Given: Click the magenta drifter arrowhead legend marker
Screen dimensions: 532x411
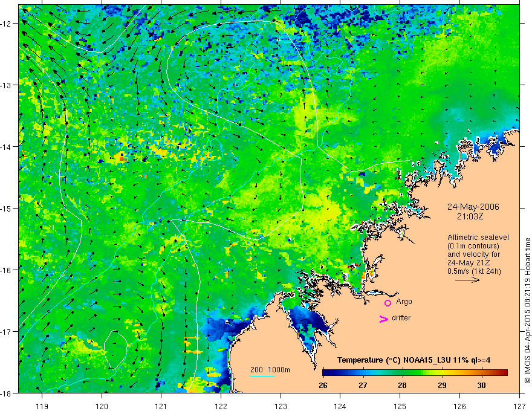Looking at the screenshot, I should pos(384,319).
